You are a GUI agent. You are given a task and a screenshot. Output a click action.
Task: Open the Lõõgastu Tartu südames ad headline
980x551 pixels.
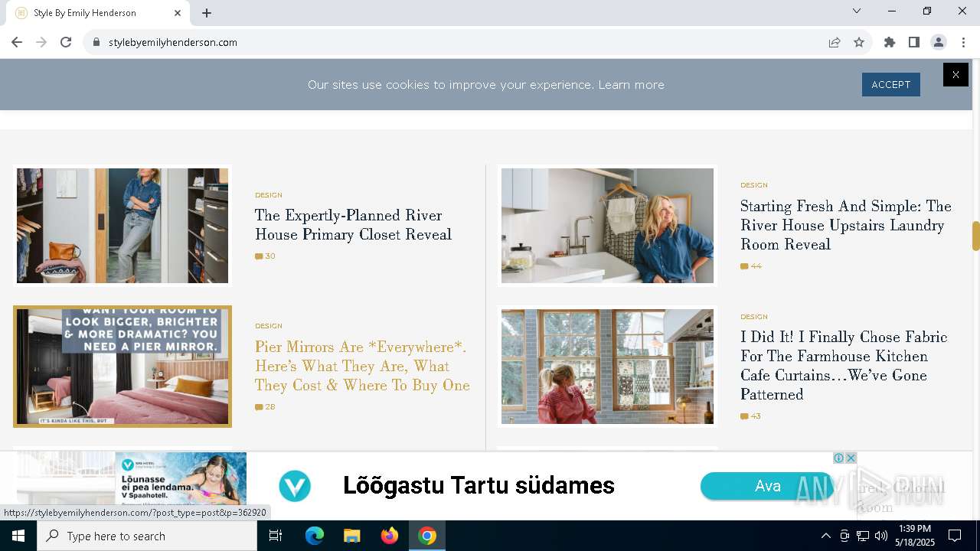[479, 485]
